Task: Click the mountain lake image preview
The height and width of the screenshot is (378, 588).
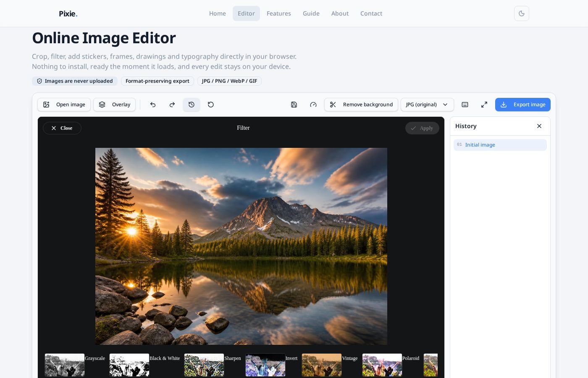Action: (241, 246)
